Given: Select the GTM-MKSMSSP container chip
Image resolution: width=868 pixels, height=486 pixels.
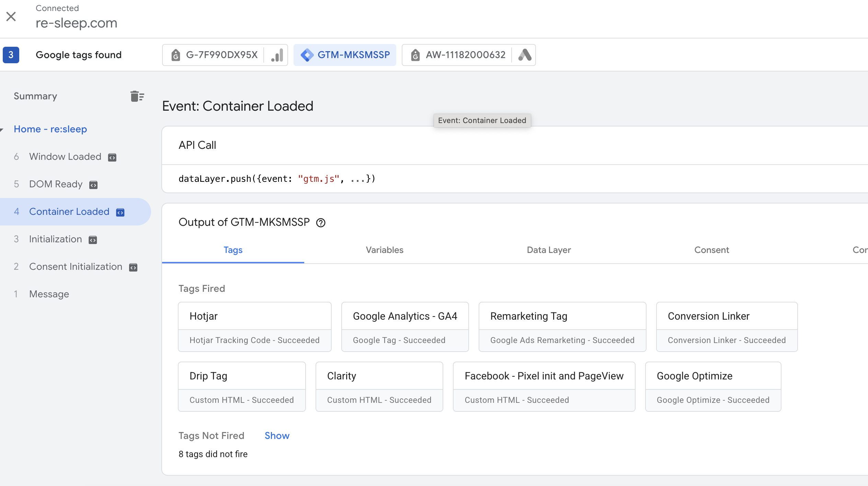Looking at the screenshot, I should click(345, 55).
